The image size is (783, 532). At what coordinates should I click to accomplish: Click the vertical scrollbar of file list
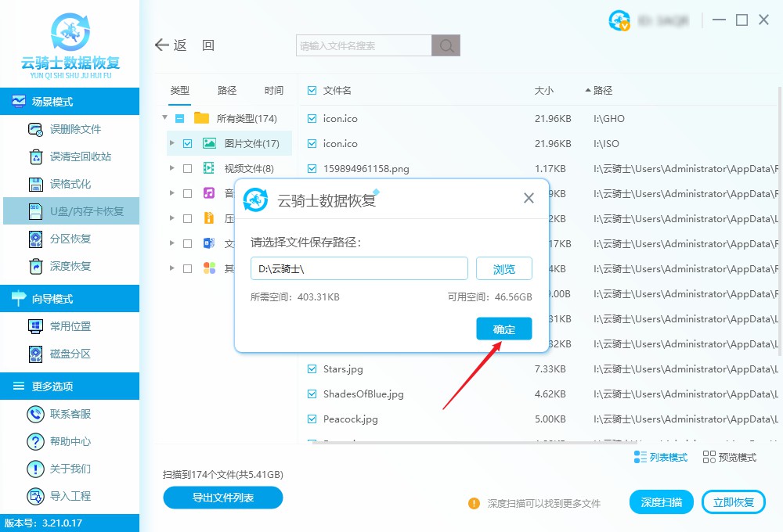click(x=780, y=220)
